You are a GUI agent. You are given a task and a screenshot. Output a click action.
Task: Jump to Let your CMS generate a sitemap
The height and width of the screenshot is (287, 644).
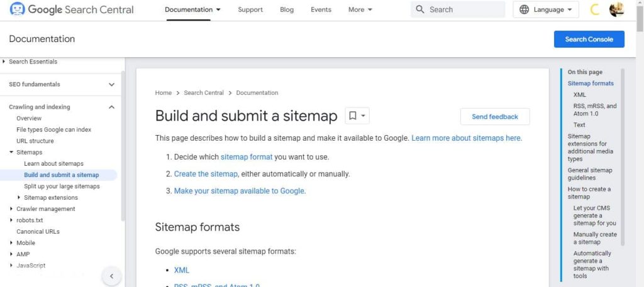[x=595, y=215]
